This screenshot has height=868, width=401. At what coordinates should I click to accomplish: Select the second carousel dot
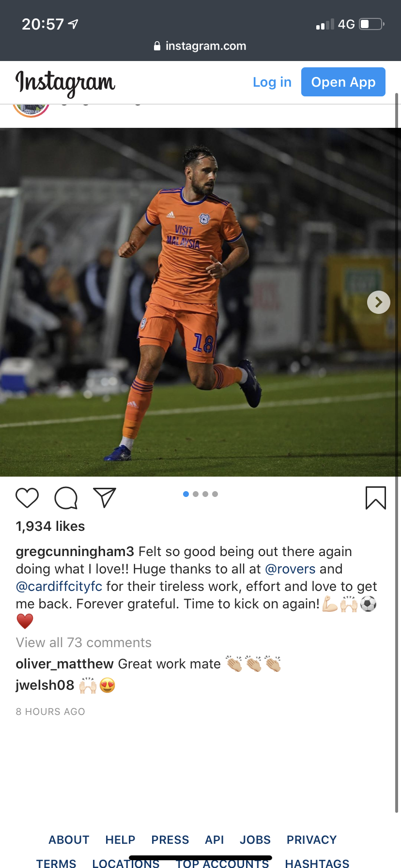click(x=196, y=494)
